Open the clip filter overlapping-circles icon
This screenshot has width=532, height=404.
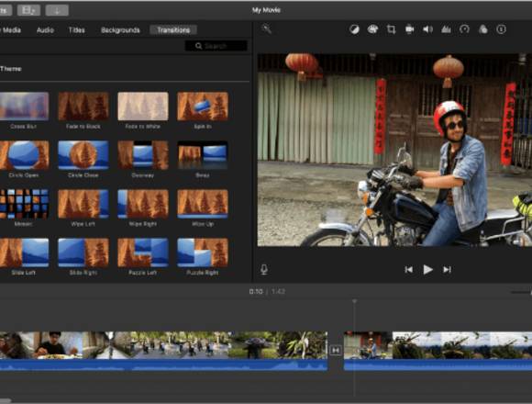point(482,29)
